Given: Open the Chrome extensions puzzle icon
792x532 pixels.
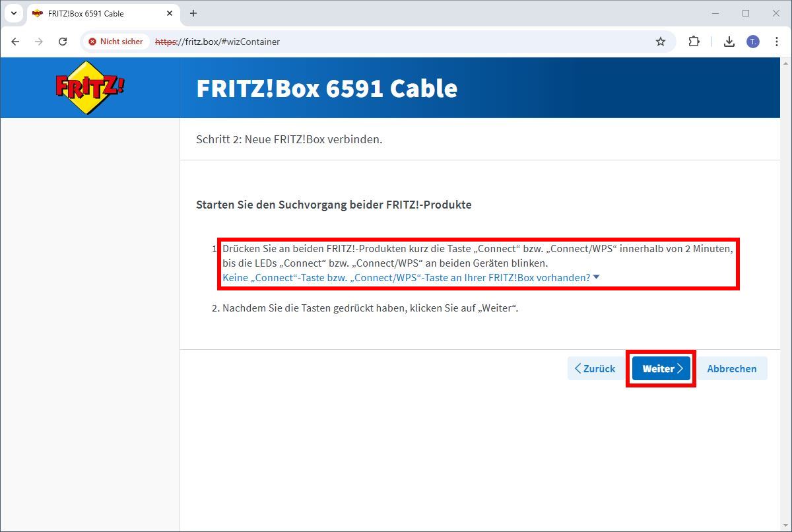Looking at the screenshot, I should [694, 41].
